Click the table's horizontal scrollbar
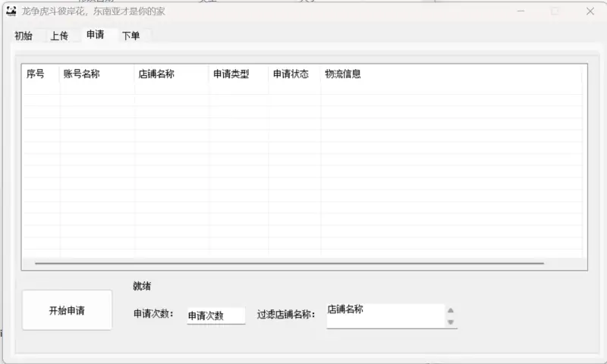 (x=288, y=263)
